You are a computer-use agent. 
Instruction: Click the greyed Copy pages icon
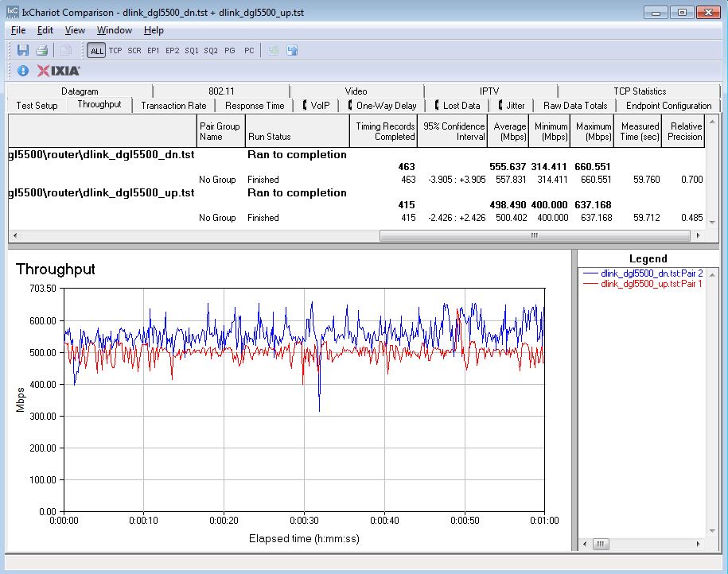(x=66, y=50)
